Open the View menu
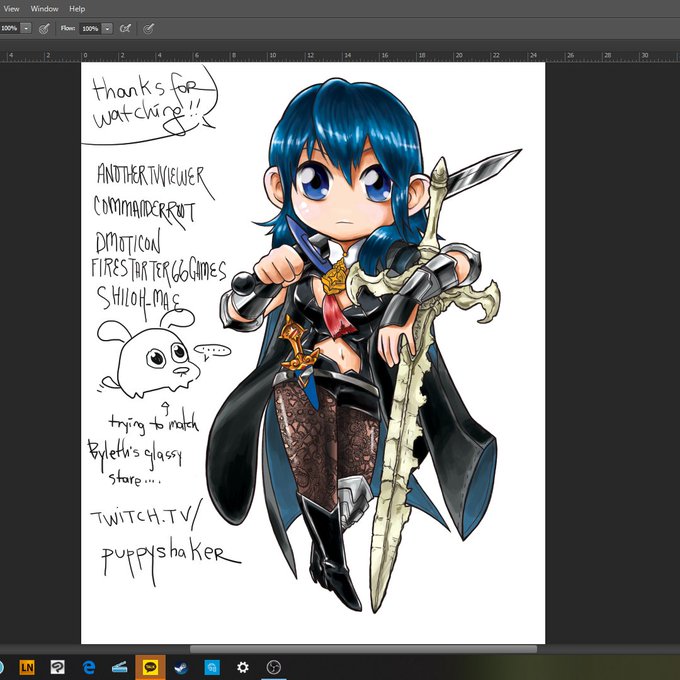The image size is (680, 680). [x=11, y=9]
